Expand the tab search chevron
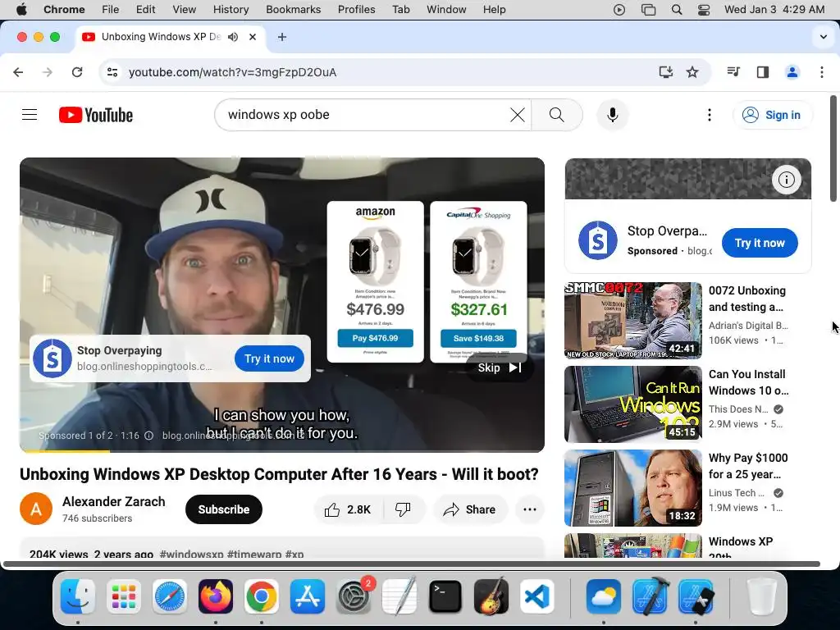The image size is (840, 630). 824,37
